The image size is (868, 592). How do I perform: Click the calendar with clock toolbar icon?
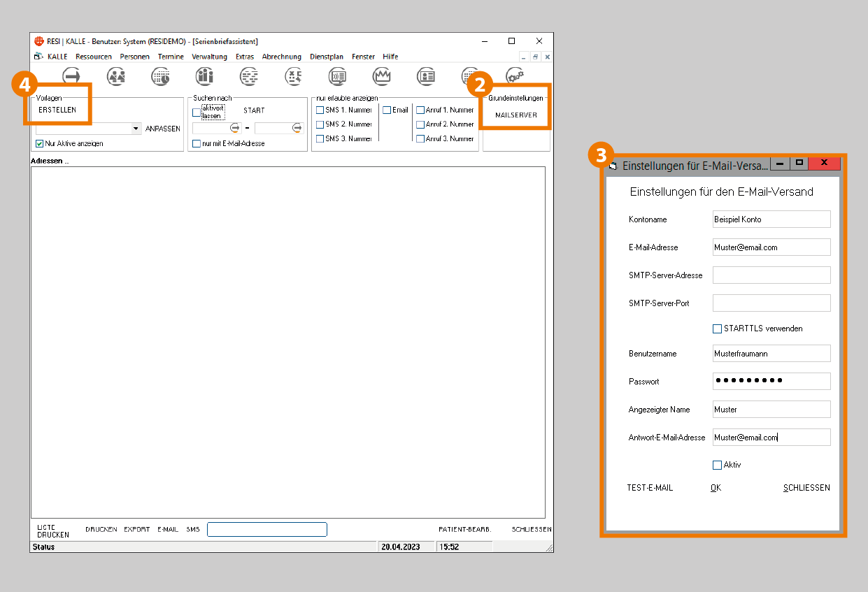tap(161, 75)
